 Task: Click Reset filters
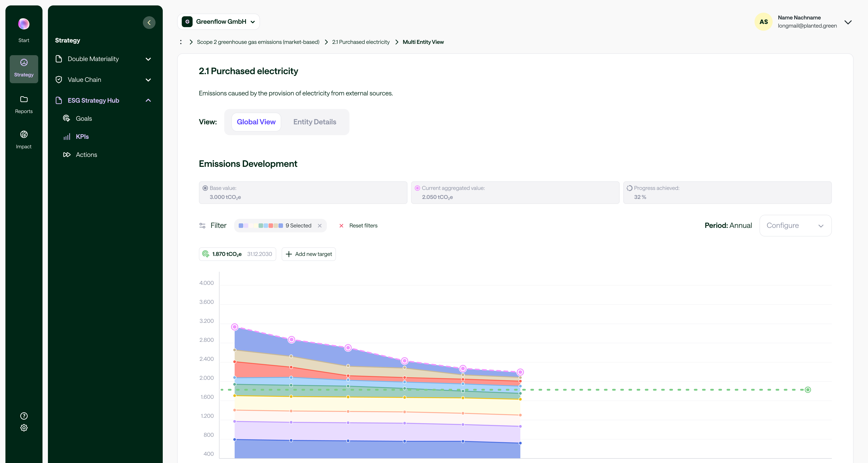[x=363, y=226]
